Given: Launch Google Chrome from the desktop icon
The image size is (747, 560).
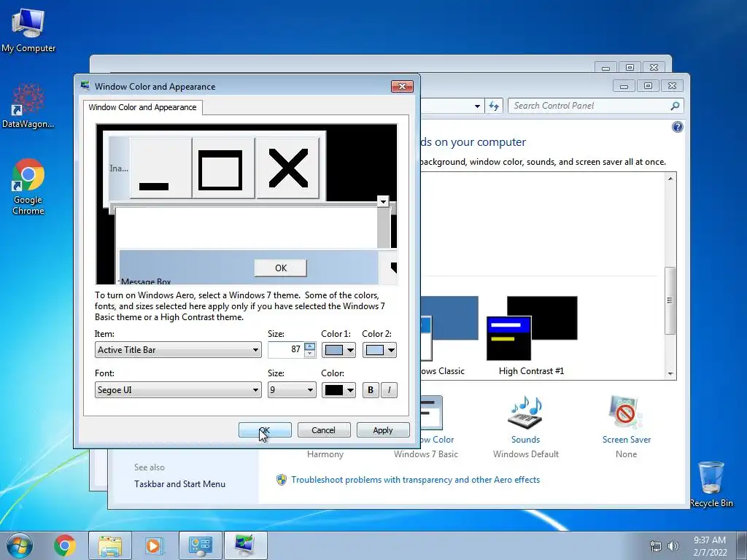Looking at the screenshot, I should [28, 186].
